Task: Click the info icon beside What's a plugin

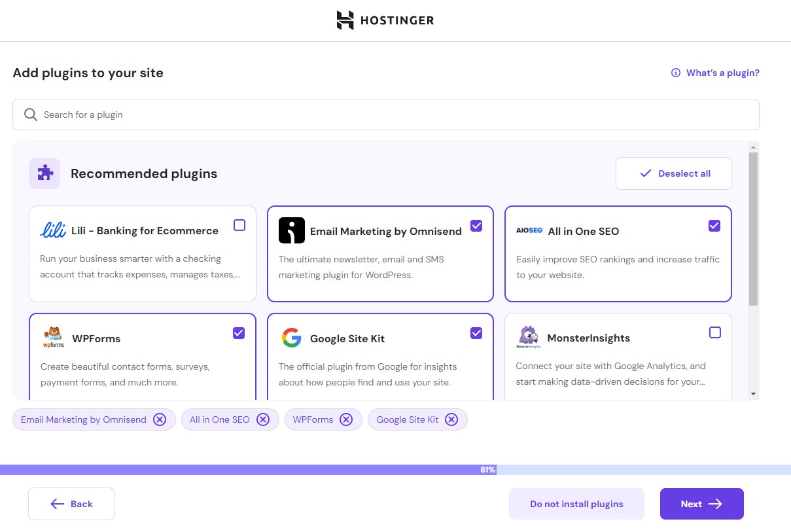Action: pos(676,73)
